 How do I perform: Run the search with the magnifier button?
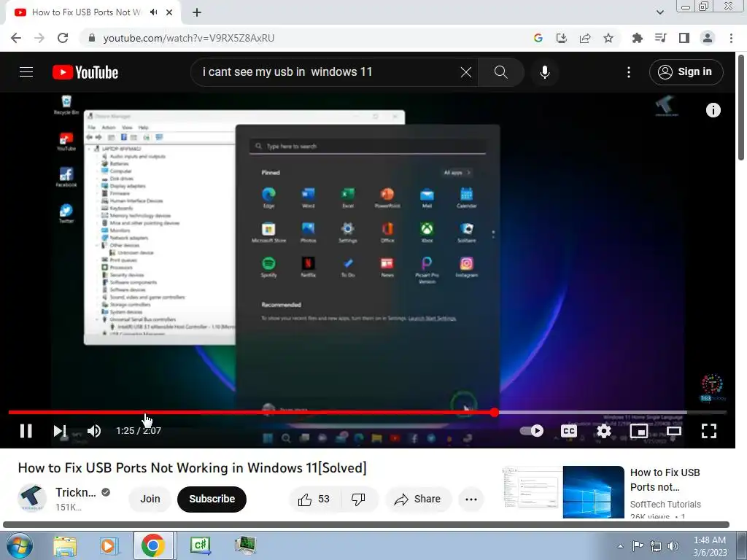(x=501, y=72)
